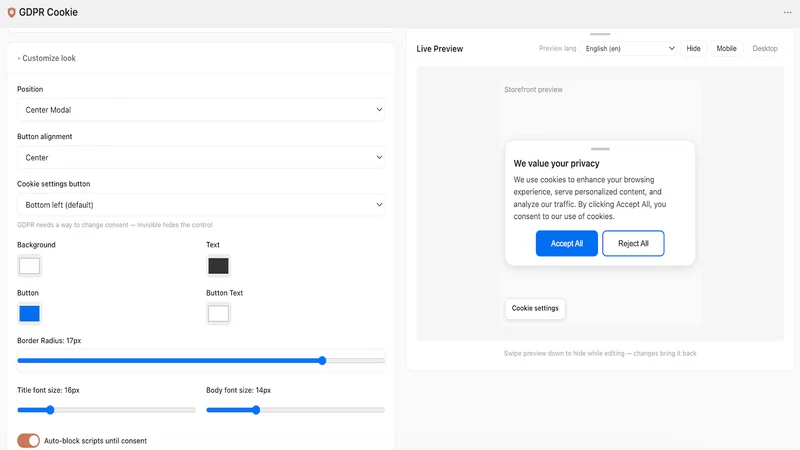Click Reject All in the preview banner
800x450 pixels.
point(633,243)
